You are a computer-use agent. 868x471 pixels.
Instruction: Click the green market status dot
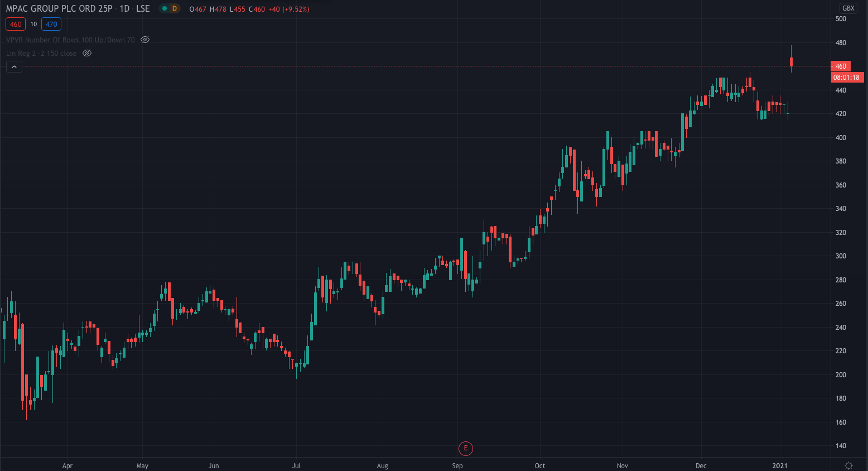pos(165,8)
